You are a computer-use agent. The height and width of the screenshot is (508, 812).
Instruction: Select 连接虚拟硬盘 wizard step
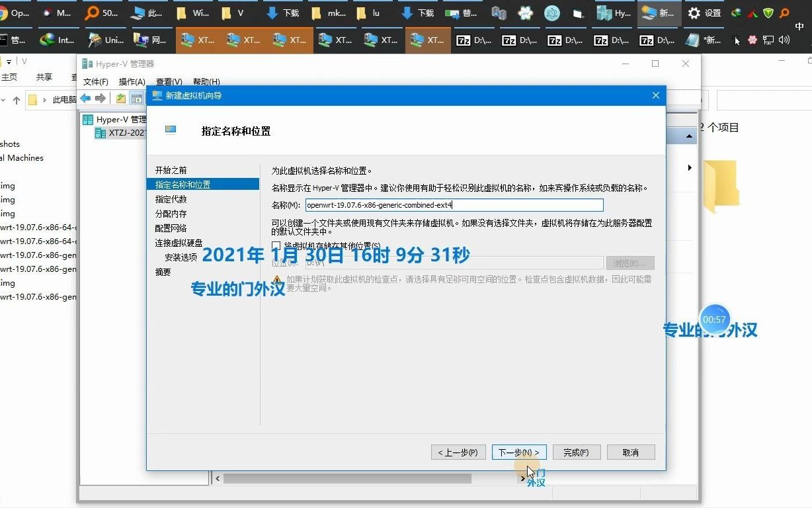(x=179, y=243)
